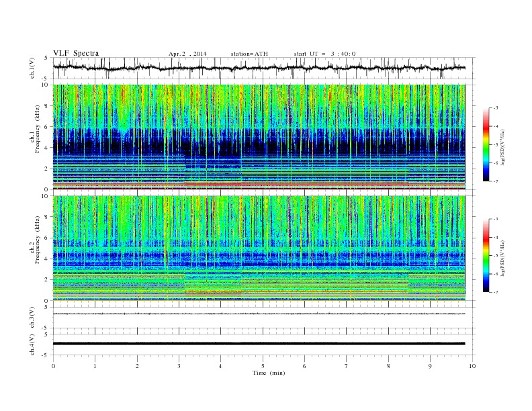Click the '-7' value on ch.2 colorbar
This screenshot has width=532, height=411.
coord(495,292)
